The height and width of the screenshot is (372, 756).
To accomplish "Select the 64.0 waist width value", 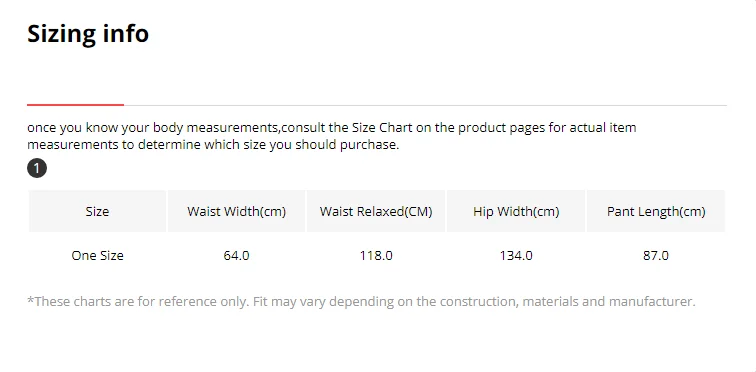I will tap(236, 255).
